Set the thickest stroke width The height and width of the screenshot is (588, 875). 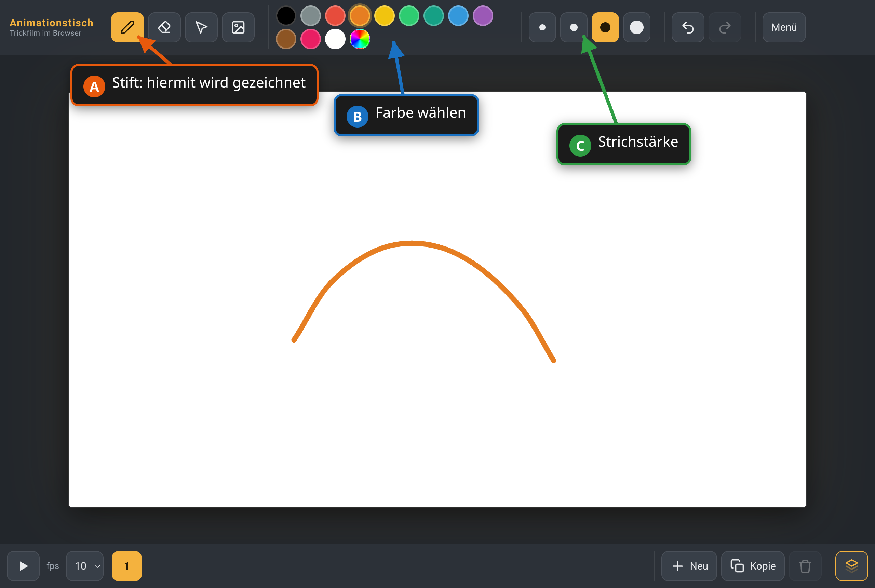[x=636, y=27]
